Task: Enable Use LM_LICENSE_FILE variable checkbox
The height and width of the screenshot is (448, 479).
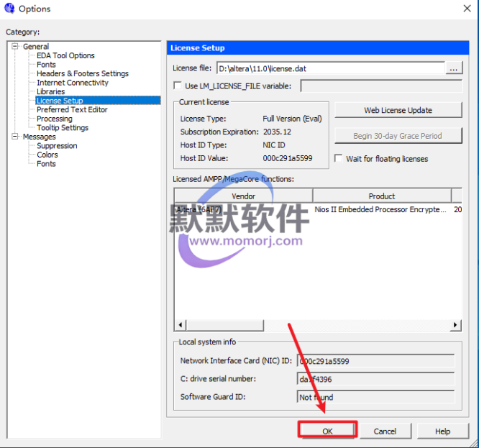Action: tap(178, 86)
